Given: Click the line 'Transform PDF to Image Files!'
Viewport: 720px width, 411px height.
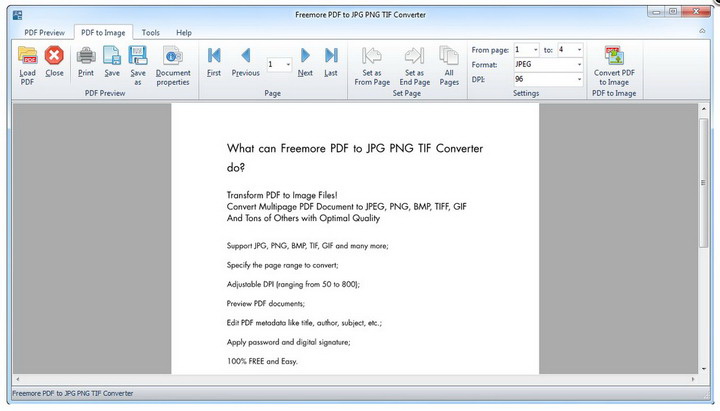Looking at the screenshot, I should point(282,195).
